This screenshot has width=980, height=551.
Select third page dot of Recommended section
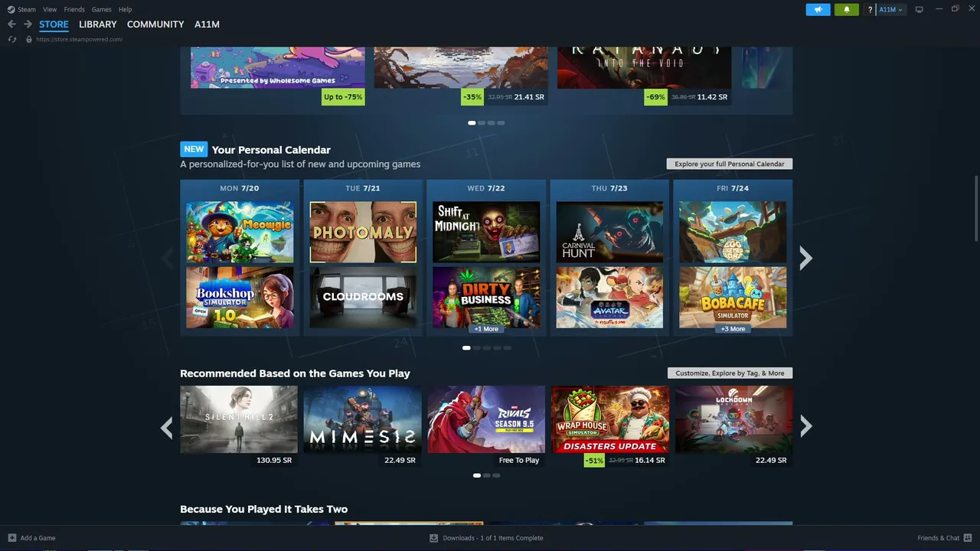496,476
